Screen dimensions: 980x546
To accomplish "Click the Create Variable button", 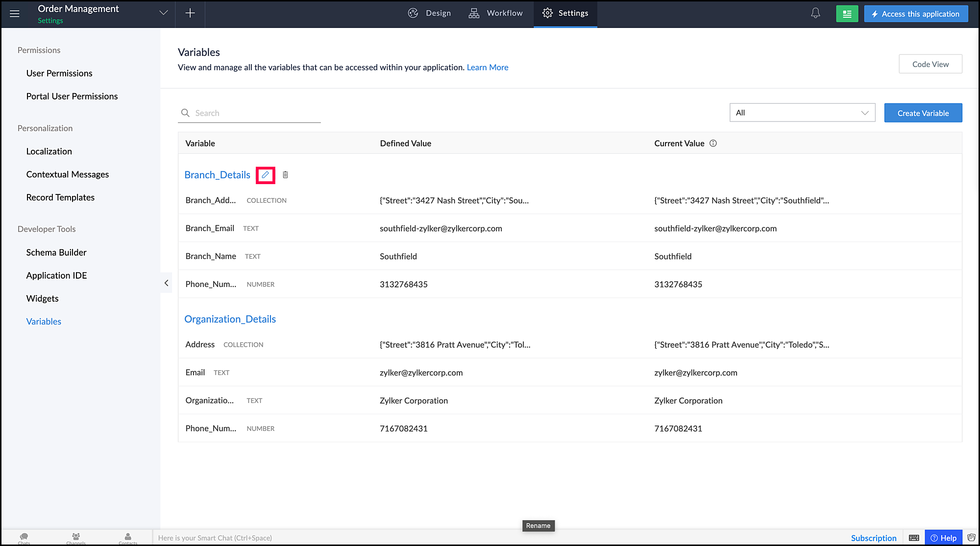I will tap(923, 113).
